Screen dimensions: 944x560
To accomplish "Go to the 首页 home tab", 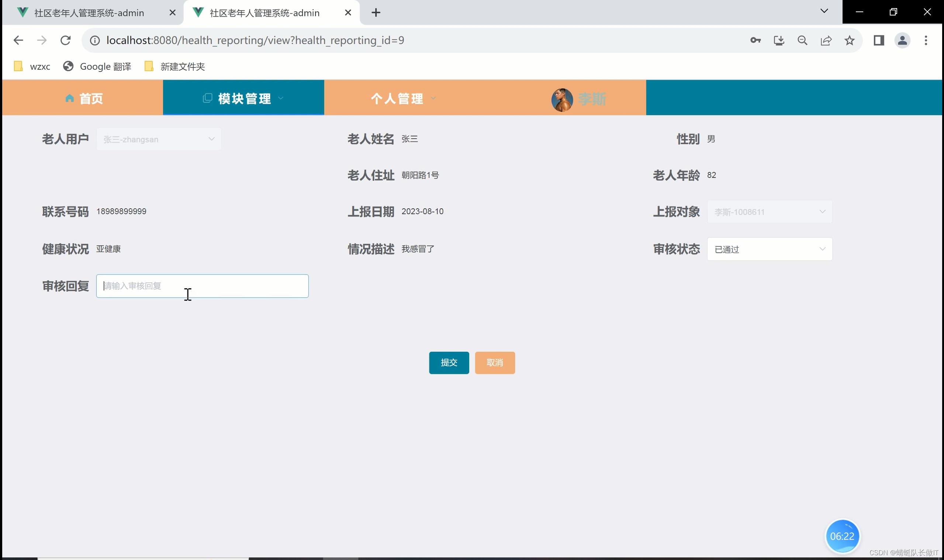I will 84,98.
